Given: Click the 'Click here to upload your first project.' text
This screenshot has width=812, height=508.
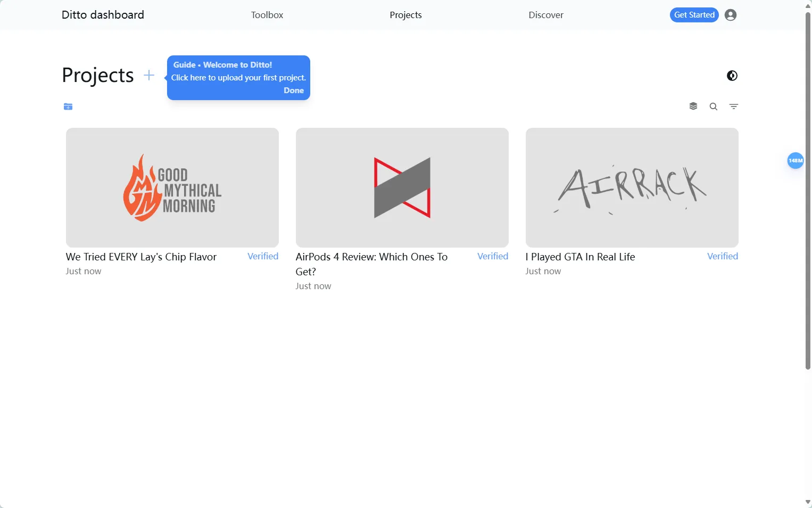Looking at the screenshot, I should [238, 78].
